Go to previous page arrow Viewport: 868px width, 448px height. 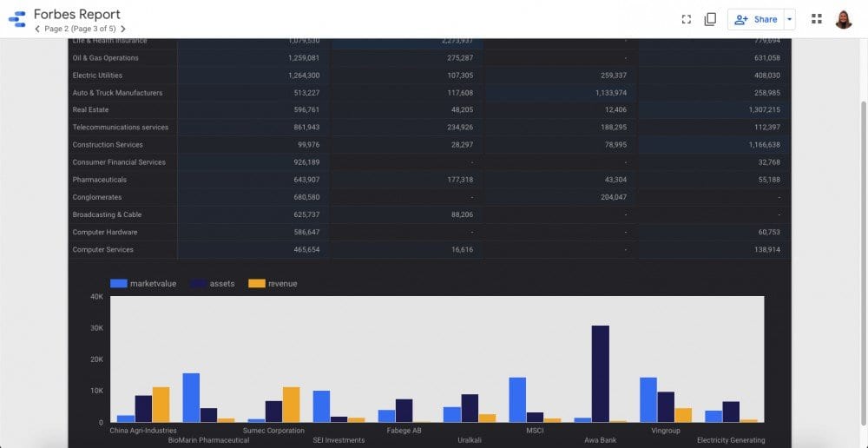coord(37,29)
